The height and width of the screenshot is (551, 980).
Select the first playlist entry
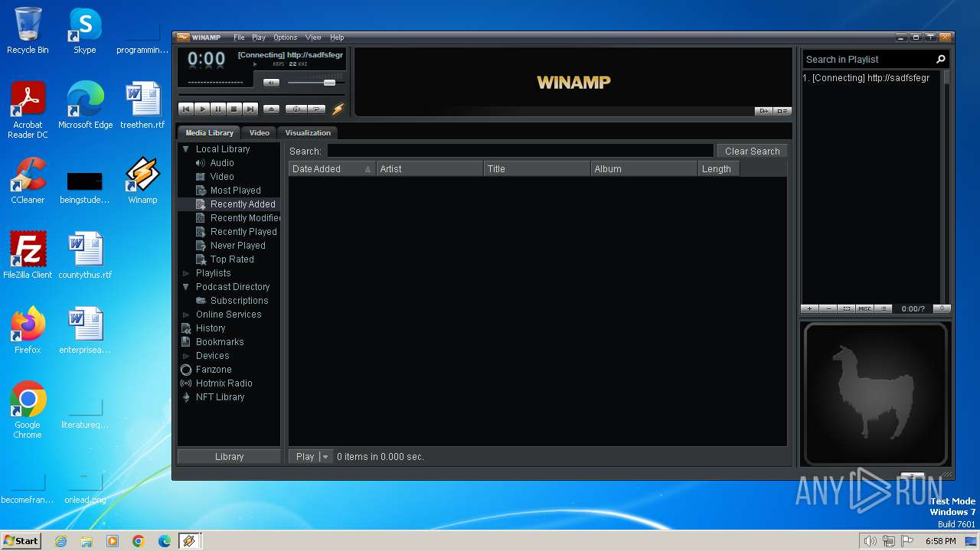(x=871, y=78)
